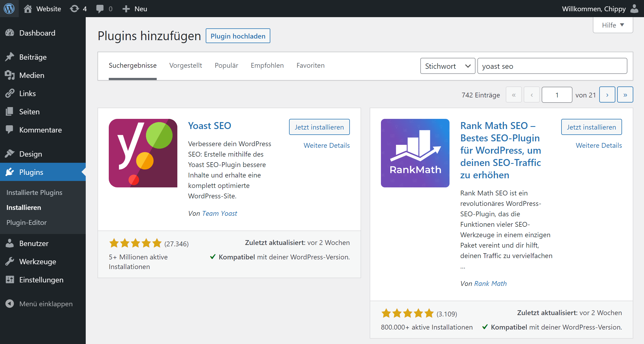
Task: Click the RankMath plugin logo
Action: [415, 153]
